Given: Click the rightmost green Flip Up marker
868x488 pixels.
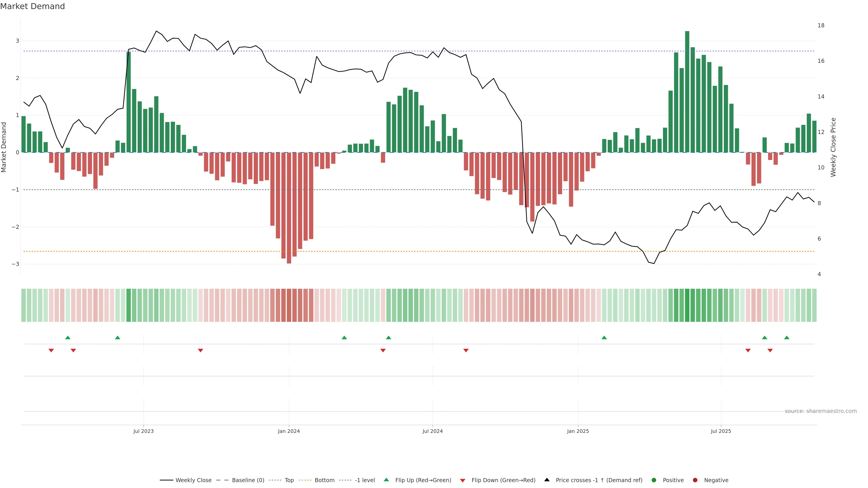Looking at the screenshot, I should tap(787, 338).
